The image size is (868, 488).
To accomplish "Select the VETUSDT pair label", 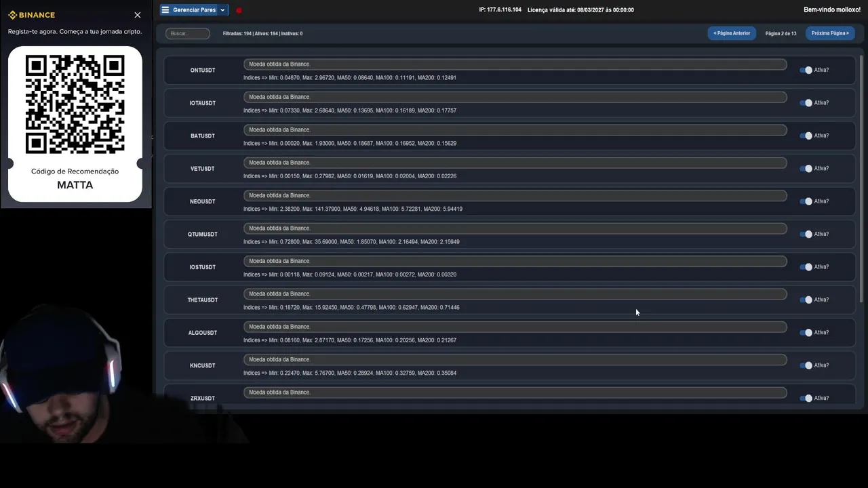I will tap(203, 169).
